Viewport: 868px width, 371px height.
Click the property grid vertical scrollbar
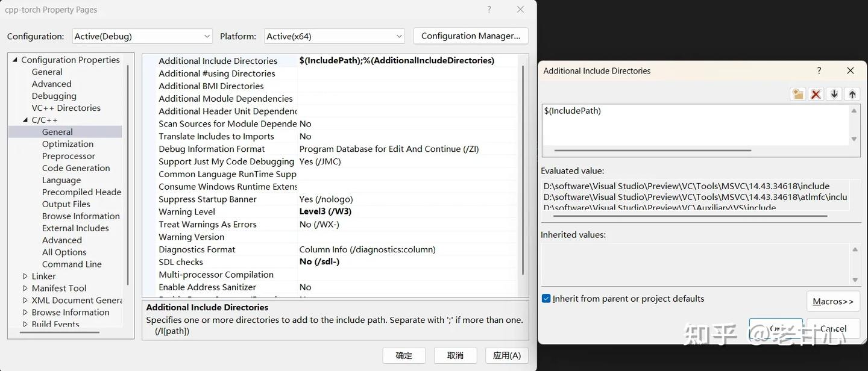point(522,169)
